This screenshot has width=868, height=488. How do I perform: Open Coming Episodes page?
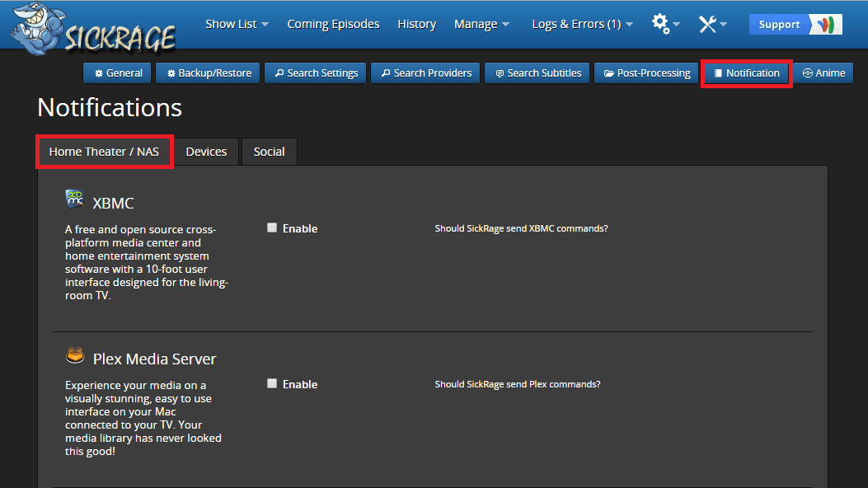tap(333, 24)
